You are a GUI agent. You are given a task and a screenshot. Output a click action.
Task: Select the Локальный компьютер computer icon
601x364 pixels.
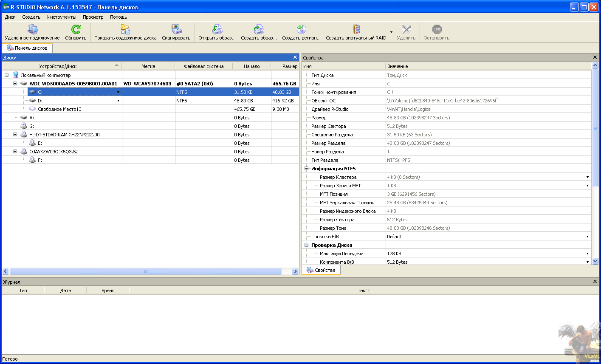16,75
